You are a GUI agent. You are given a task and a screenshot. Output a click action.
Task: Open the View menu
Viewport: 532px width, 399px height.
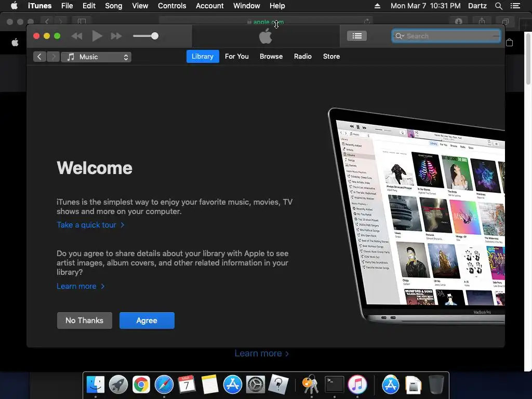[x=140, y=6]
